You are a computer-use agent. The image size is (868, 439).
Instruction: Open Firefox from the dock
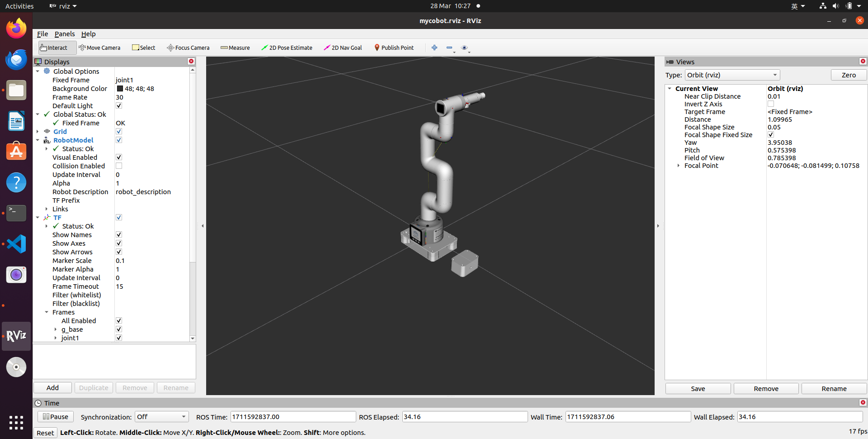tap(16, 29)
